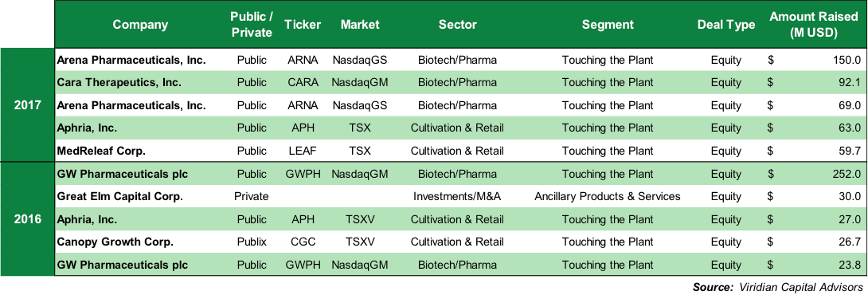The image size is (868, 299).
Task: Click the 2016 year label cell
Action: 28,219
